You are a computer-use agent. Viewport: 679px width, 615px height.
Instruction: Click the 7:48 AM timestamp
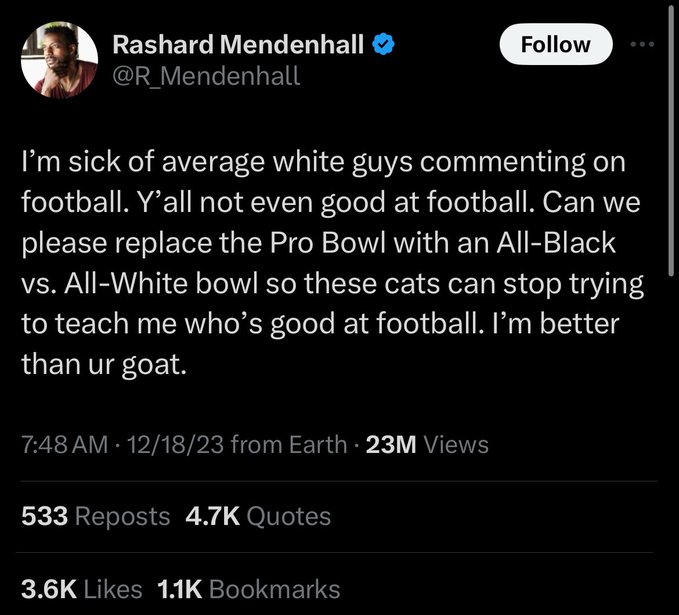click(x=63, y=445)
